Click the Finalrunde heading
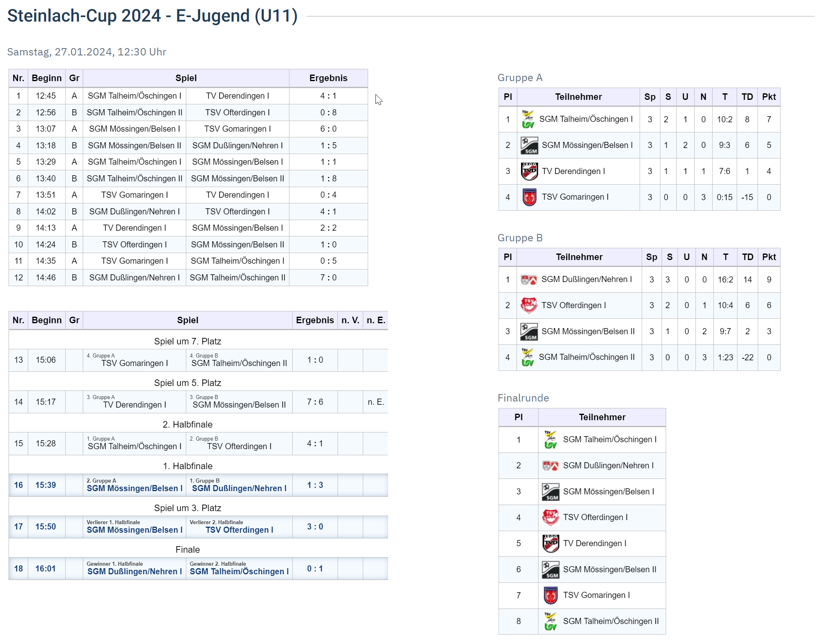Screen dimensions: 819x644 (523, 398)
